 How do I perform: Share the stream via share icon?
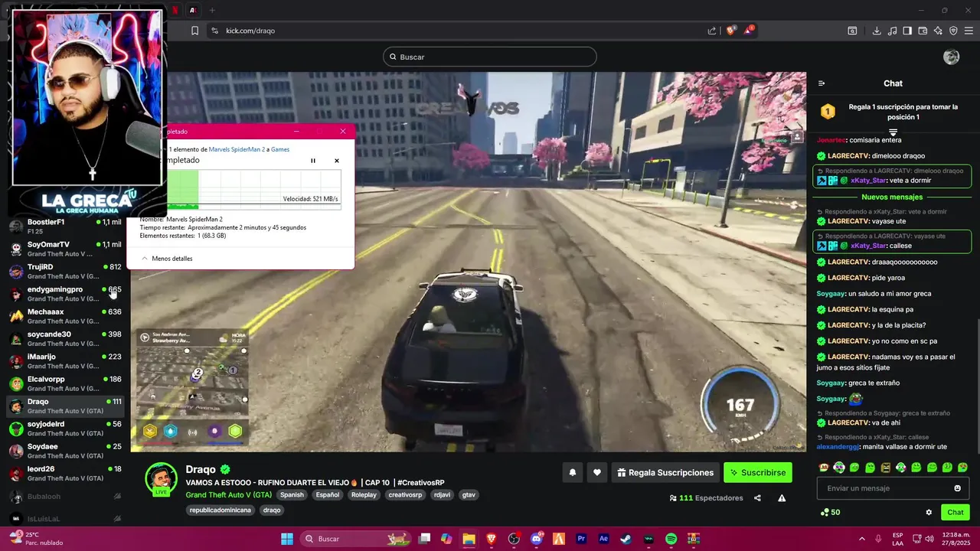pos(757,498)
